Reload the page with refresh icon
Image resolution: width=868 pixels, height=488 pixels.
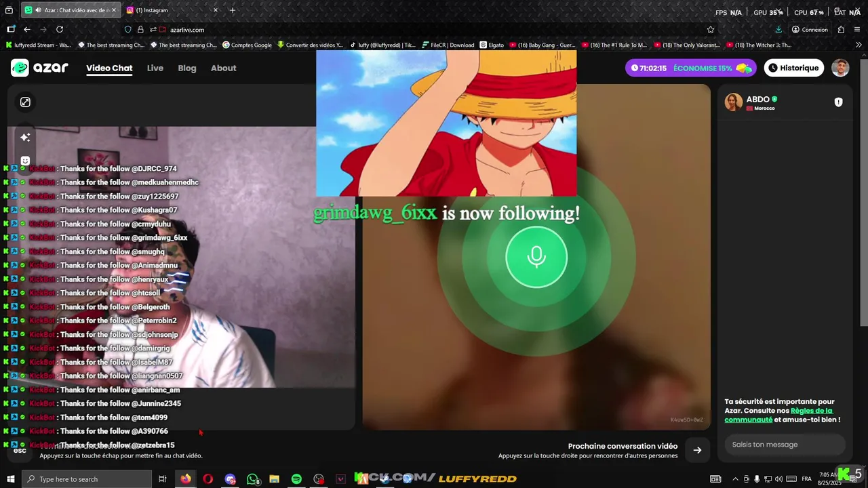(x=60, y=29)
